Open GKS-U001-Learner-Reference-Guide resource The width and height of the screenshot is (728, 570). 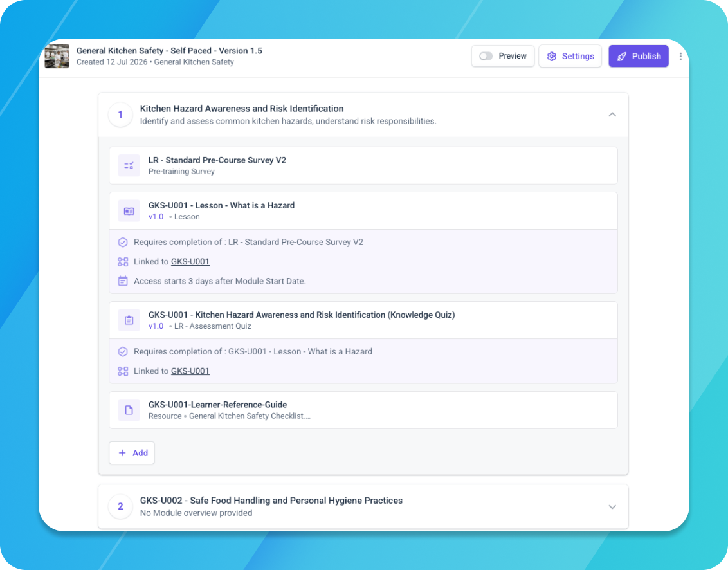click(218, 405)
